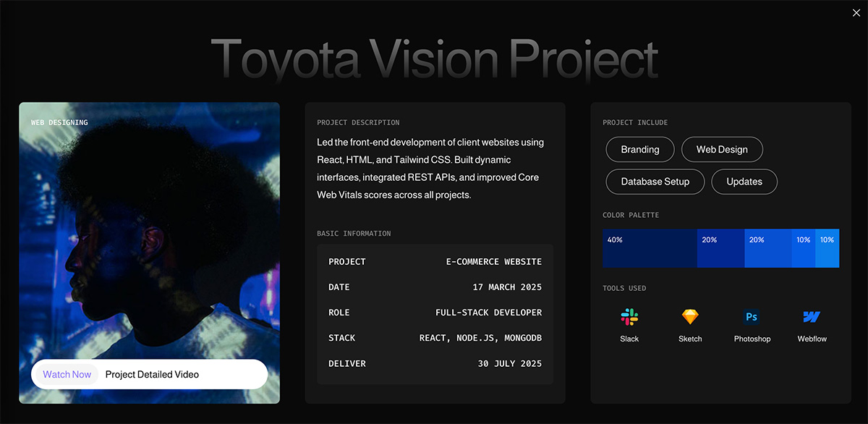Click the Webflow tool icon
868x424 pixels.
(x=812, y=317)
